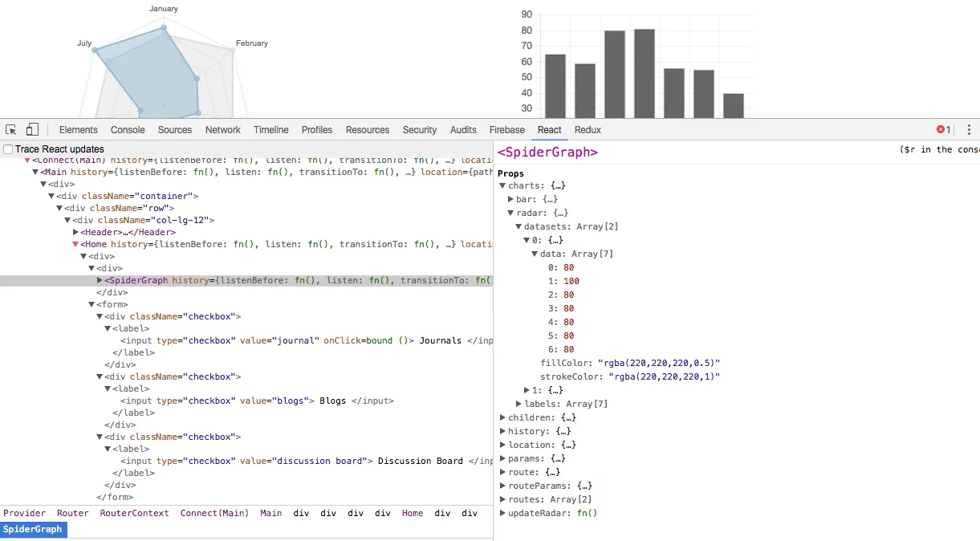Viewport: 980px width, 541px height.
Task: Collapse the col-lg-12 div node
Action: (x=67, y=220)
